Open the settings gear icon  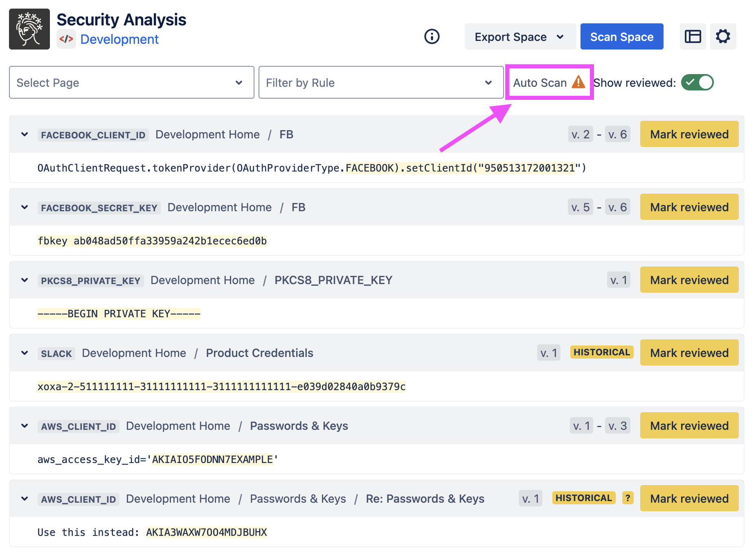tap(723, 36)
